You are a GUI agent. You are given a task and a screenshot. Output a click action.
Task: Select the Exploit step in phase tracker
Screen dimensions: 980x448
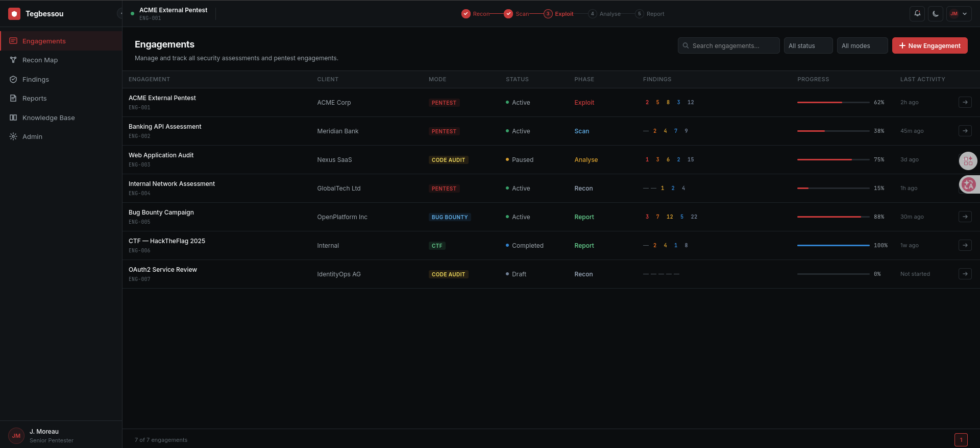pyautogui.click(x=558, y=14)
